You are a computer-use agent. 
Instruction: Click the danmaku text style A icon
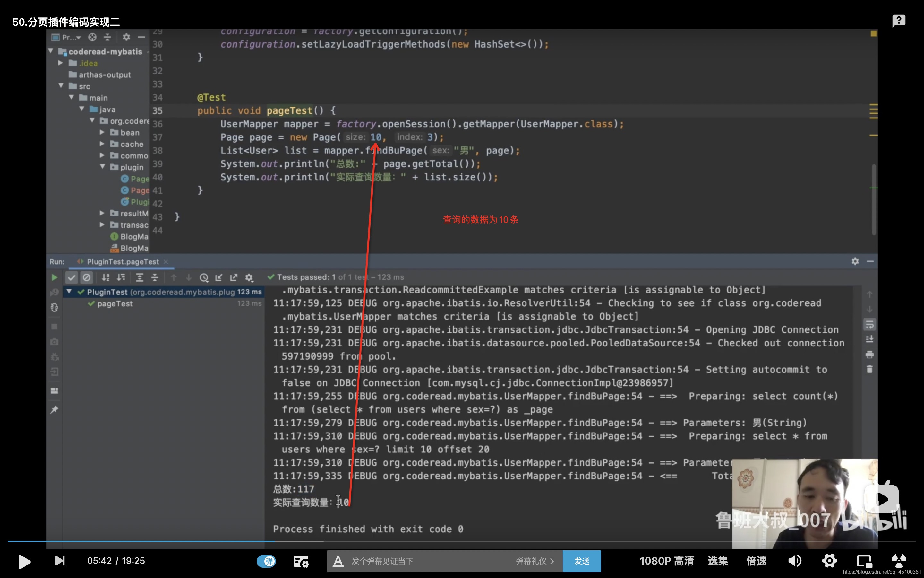pyautogui.click(x=338, y=561)
